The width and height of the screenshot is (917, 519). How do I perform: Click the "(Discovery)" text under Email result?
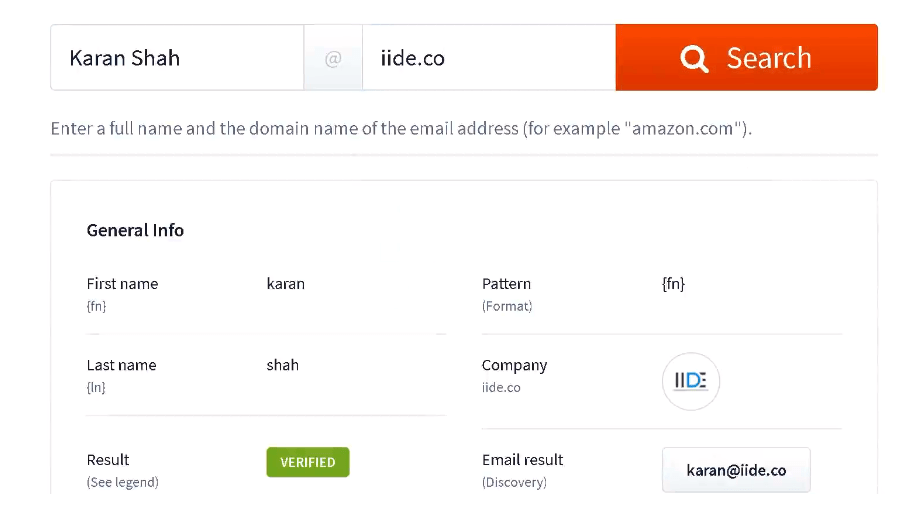pyautogui.click(x=514, y=482)
